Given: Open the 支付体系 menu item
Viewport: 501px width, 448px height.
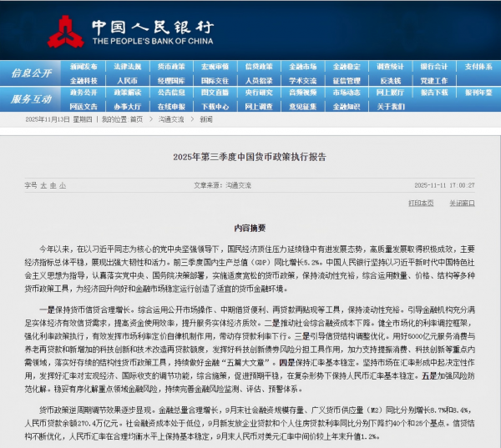Looking at the screenshot, I should pos(478,67).
